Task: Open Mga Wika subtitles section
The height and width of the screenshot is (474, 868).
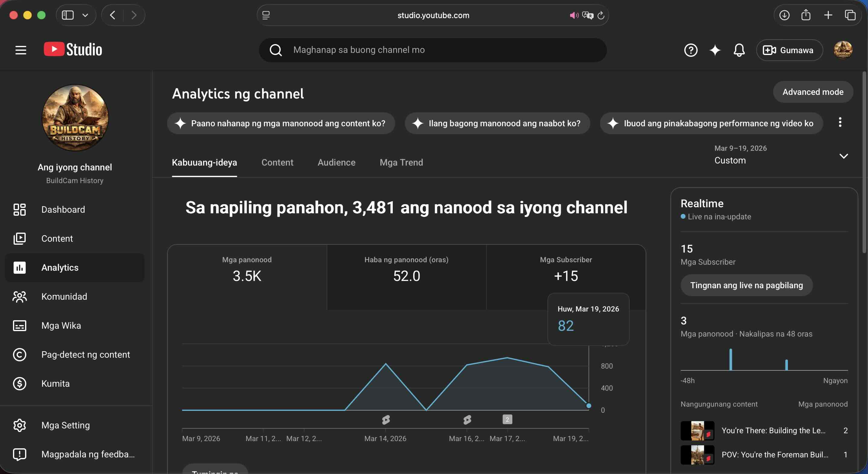Action: pos(75,325)
